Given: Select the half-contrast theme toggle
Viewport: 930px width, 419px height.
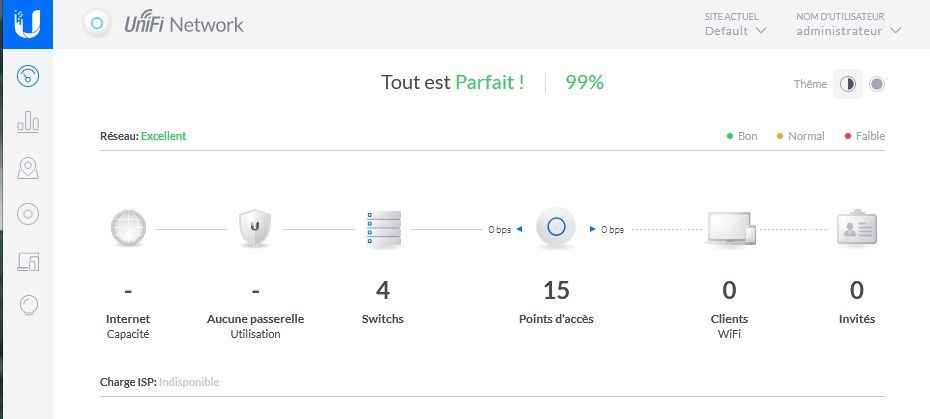Looking at the screenshot, I should click(847, 84).
